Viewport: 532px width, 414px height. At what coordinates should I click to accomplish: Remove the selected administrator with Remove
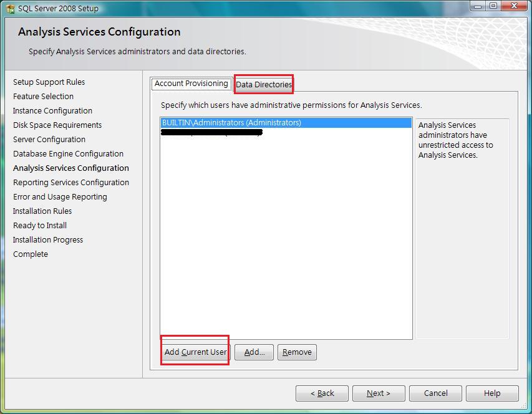(x=297, y=352)
